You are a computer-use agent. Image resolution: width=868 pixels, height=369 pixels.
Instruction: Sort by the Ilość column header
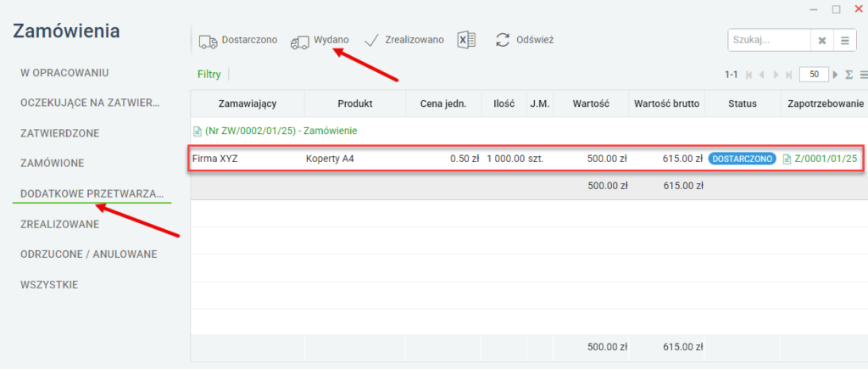point(504,103)
